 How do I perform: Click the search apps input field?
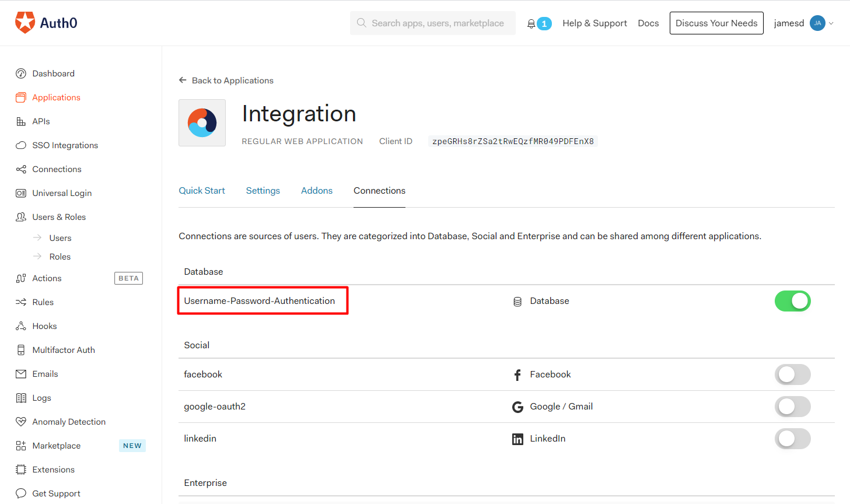coord(433,23)
